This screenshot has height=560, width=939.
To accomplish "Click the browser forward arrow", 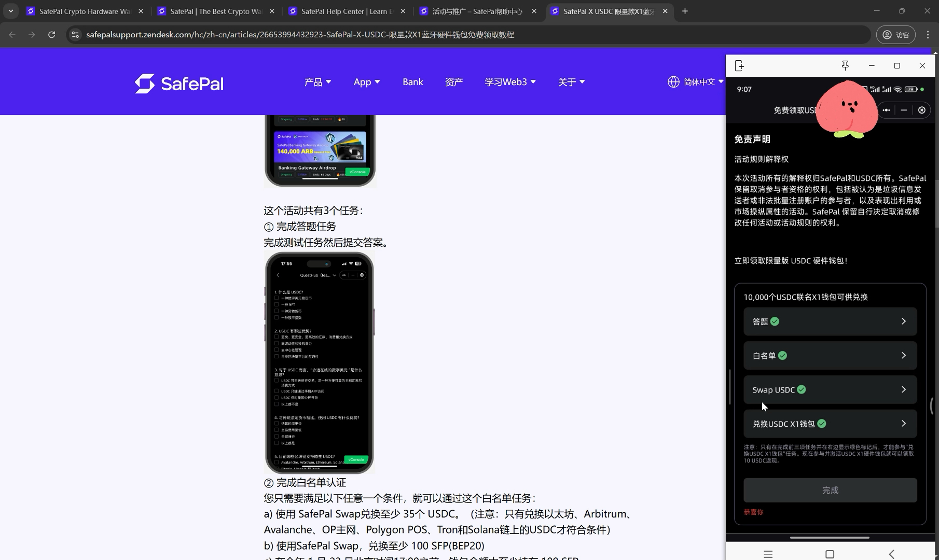I will point(32,35).
